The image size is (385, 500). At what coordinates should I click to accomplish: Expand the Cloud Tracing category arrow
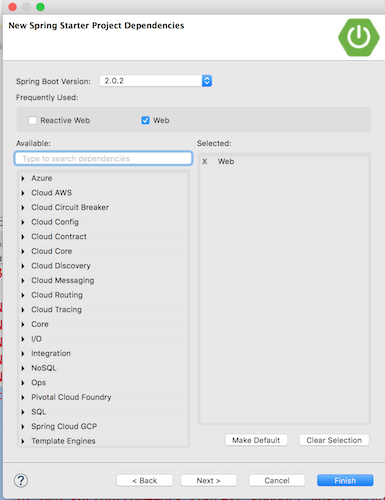[x=23, y=310]
